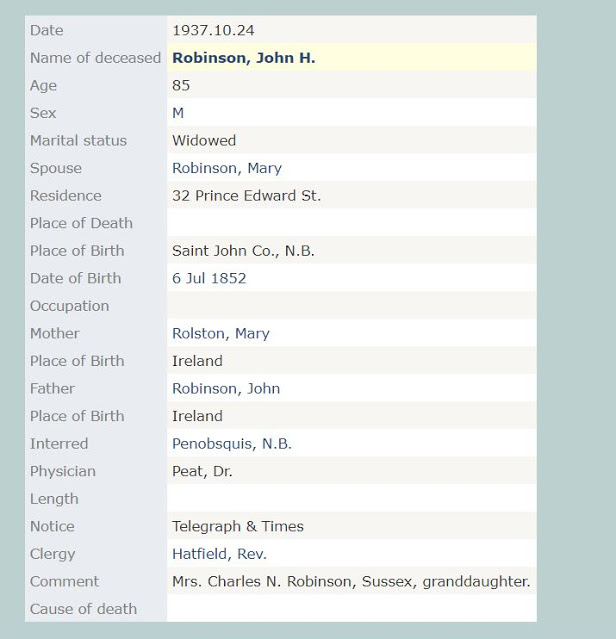Select the sex value M link

[178, 113]
